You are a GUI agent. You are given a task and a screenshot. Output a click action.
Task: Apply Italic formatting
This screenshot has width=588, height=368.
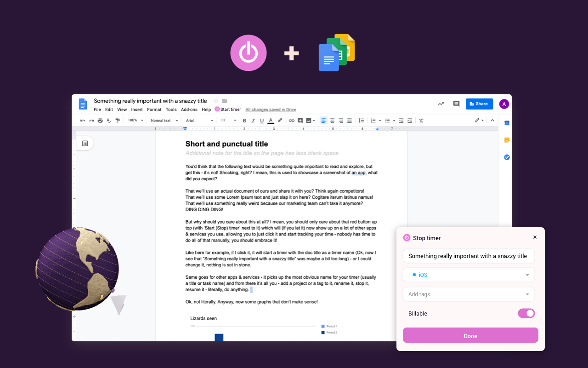[x=253, y=120]
